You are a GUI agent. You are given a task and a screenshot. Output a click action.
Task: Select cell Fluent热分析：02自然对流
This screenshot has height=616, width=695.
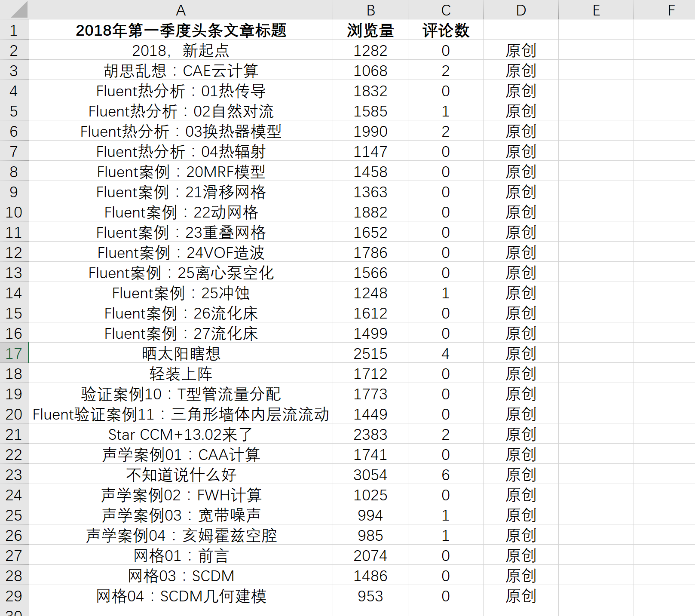pyautogui.click(x=181, y=110)
